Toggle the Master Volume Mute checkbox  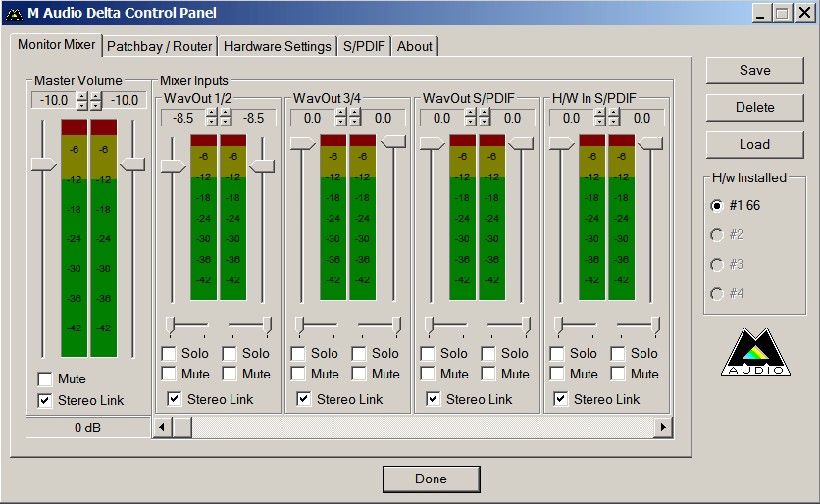(45, 379)
